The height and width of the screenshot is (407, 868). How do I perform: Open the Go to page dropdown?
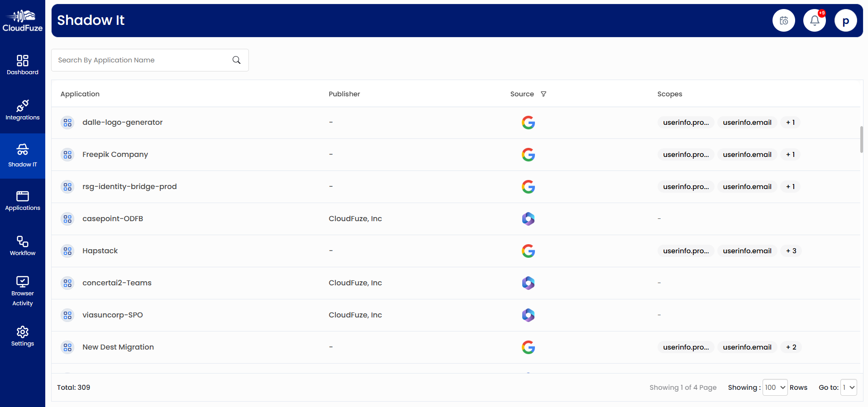pyautogui.click(x=847, y=387)
